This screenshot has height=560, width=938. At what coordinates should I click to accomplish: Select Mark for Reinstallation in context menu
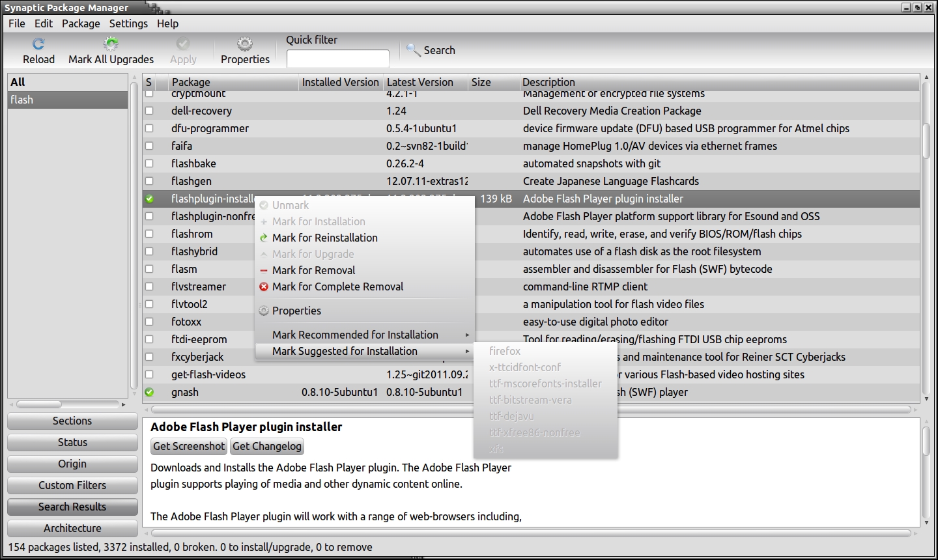324,238
